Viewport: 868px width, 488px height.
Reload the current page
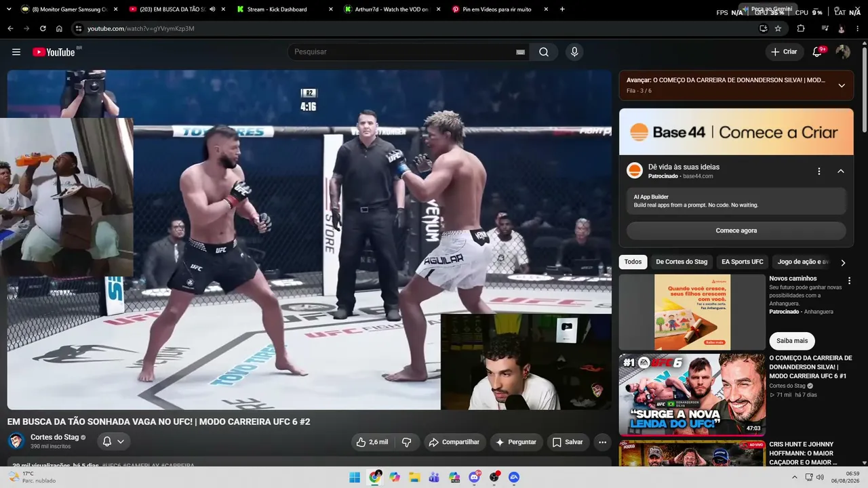click(43, 28)
